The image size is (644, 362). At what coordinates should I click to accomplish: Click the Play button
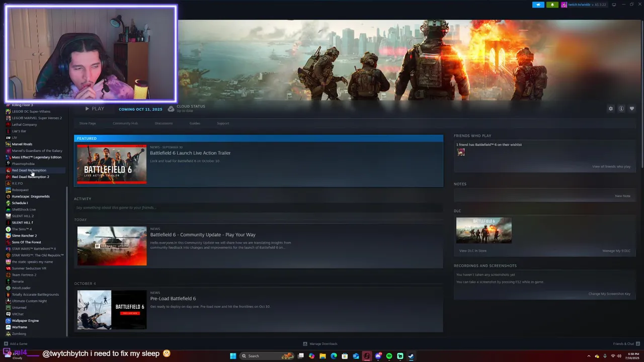pos(95,109)
